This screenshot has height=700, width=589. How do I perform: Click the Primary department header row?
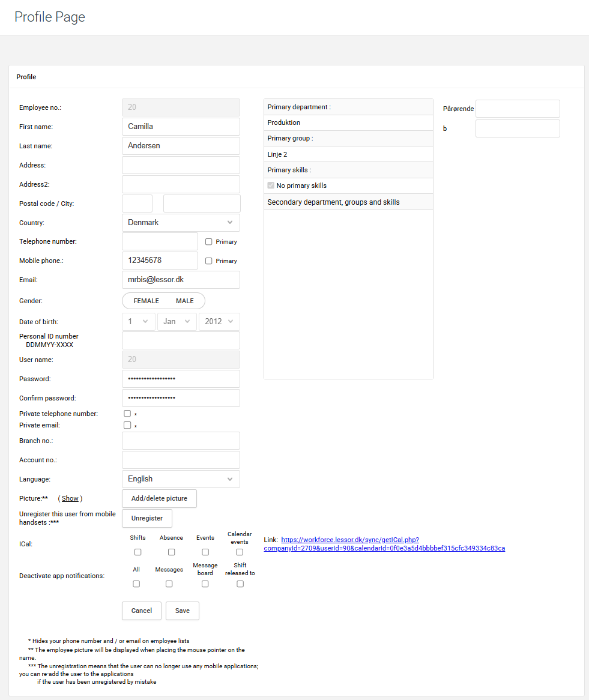(x=348, y=107)
